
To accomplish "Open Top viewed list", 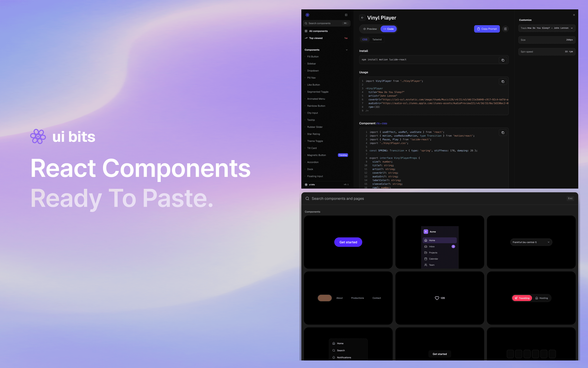I will coord(326,38).
